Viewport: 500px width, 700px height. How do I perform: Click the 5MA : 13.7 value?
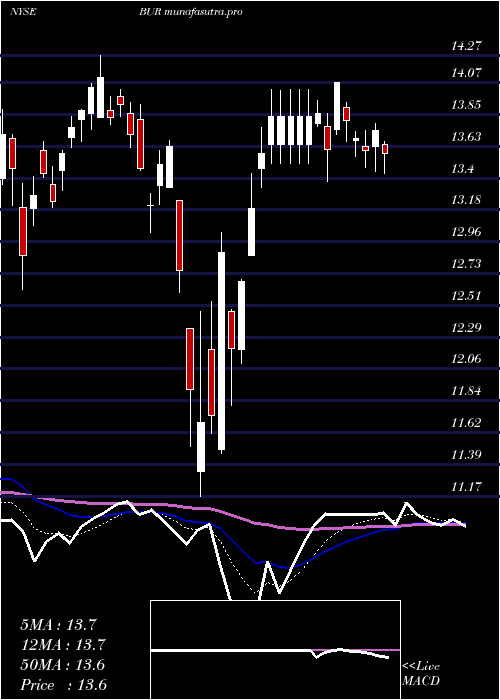[58, 625]
